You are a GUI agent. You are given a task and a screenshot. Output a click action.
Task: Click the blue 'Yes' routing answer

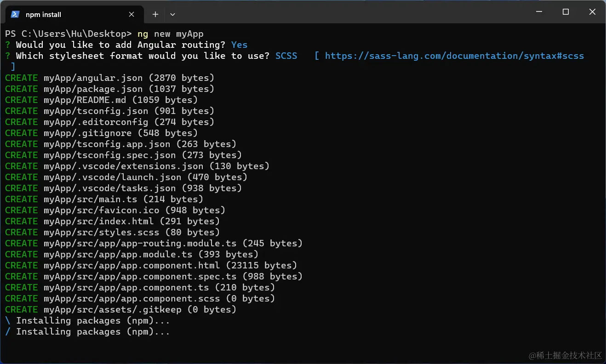point(239,45)
